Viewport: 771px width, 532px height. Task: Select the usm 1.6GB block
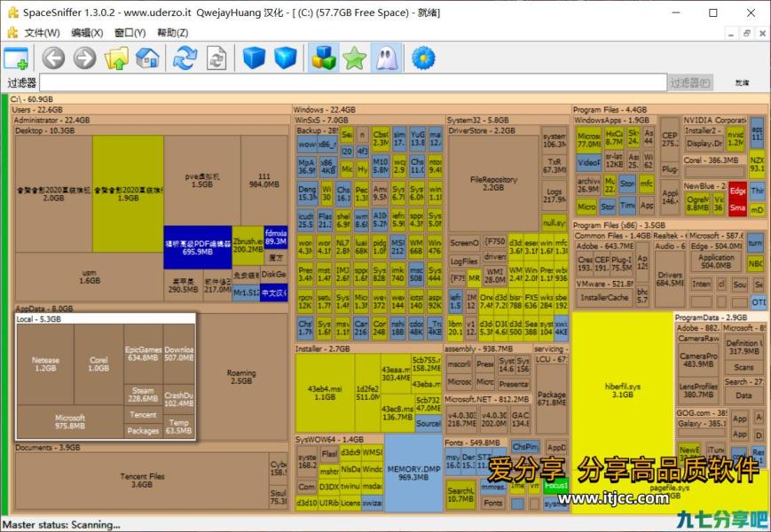pyautogui.click(x=90, y=277)
